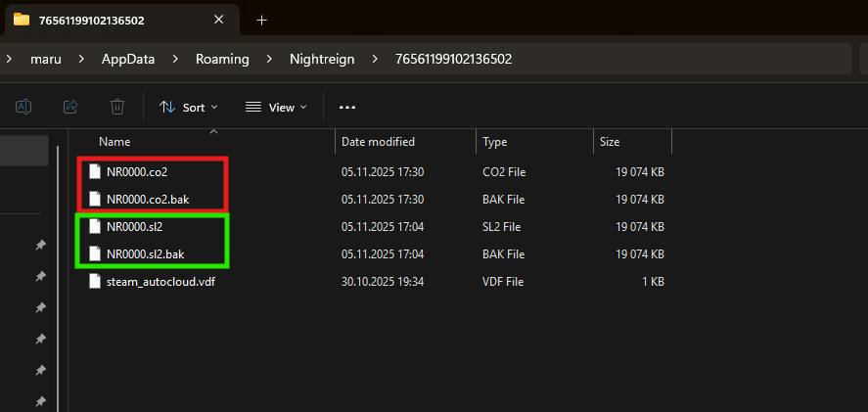The height and width of the screenshot is (412, 868).
Task: Sort files by Size column header
Action: 610,142
